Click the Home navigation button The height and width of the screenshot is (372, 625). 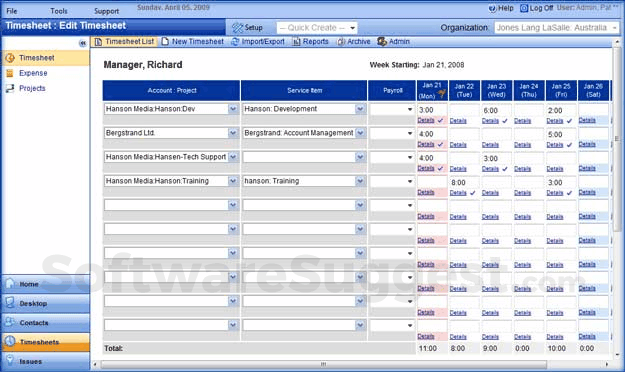coord(46,284)
